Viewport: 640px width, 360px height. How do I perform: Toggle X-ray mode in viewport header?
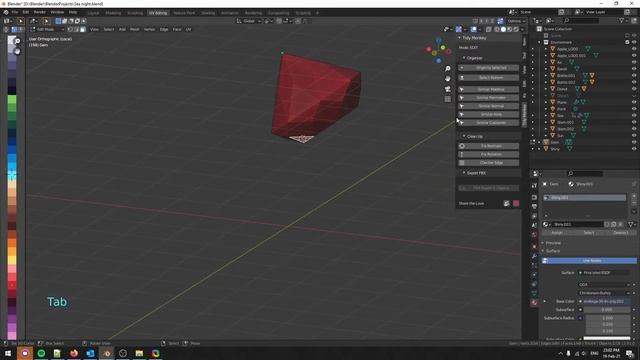click(489, 29)
